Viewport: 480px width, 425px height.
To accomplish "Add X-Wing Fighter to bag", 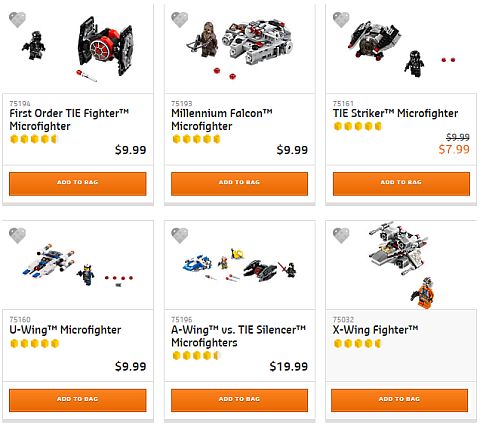I will point(400,400).
